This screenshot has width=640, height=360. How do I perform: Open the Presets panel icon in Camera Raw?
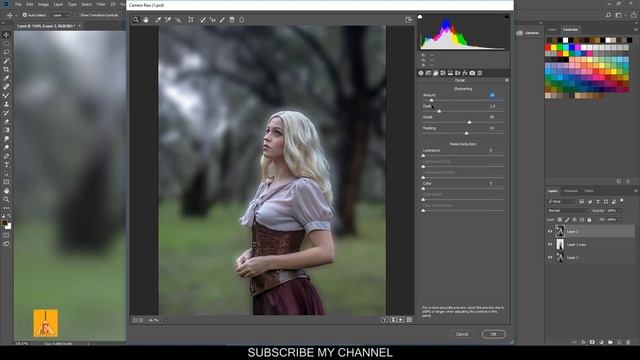480,73
